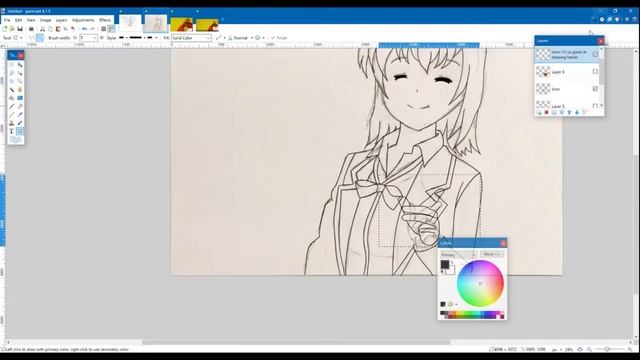Pick a hue on the color wheel
Screen dimensions: 640x360
click(480, 283)
